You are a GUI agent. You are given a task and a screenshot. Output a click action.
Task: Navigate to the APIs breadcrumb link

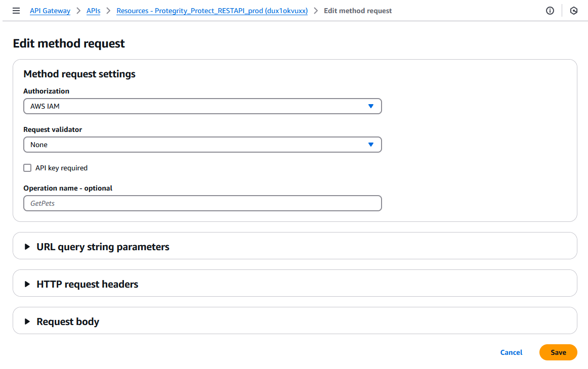(x=93, y=11)
